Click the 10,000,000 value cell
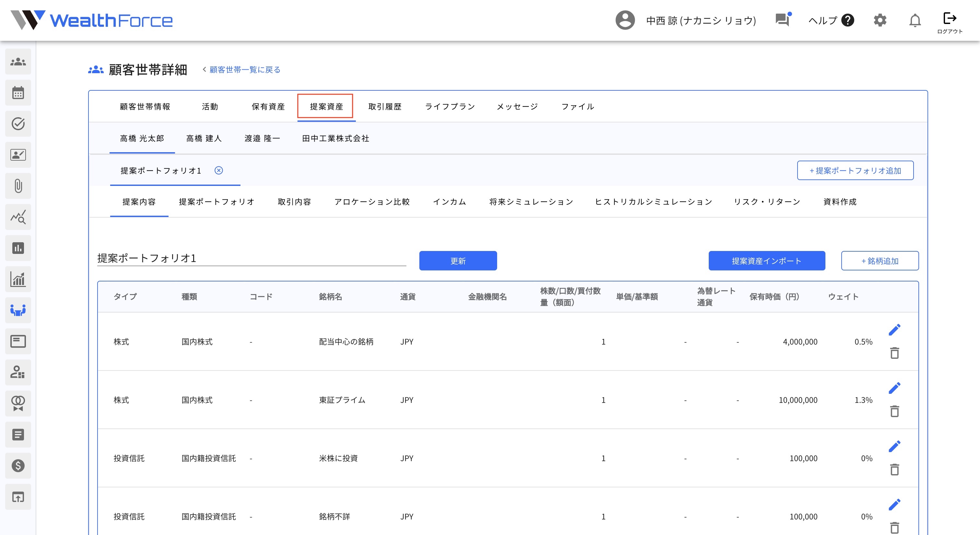The width and height of the screenshot is (980, 535). (798, 400)
